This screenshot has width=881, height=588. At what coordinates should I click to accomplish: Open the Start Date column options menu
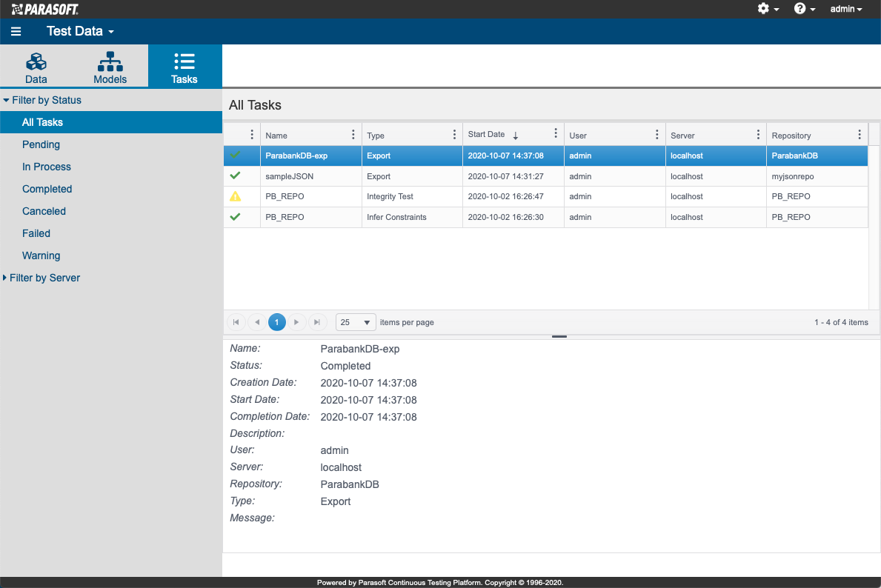555,133
